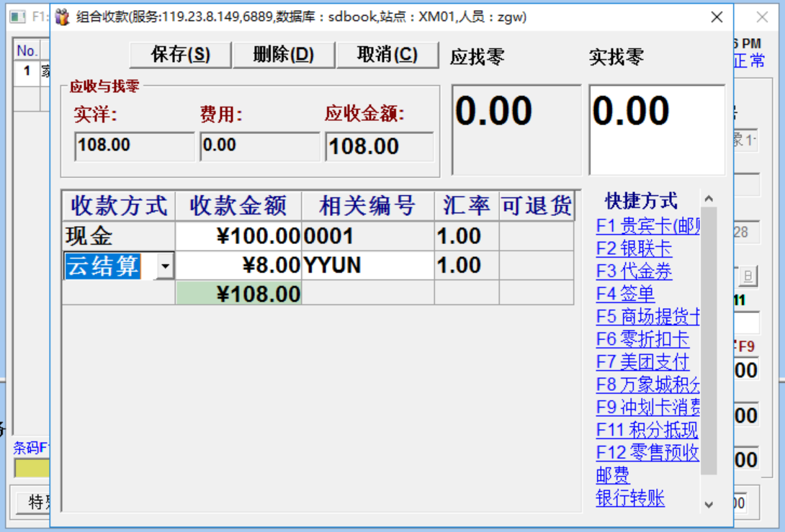Click the 收款方式 column header
This screenshot has width=785, height=532.
click(x=119, y=206)
